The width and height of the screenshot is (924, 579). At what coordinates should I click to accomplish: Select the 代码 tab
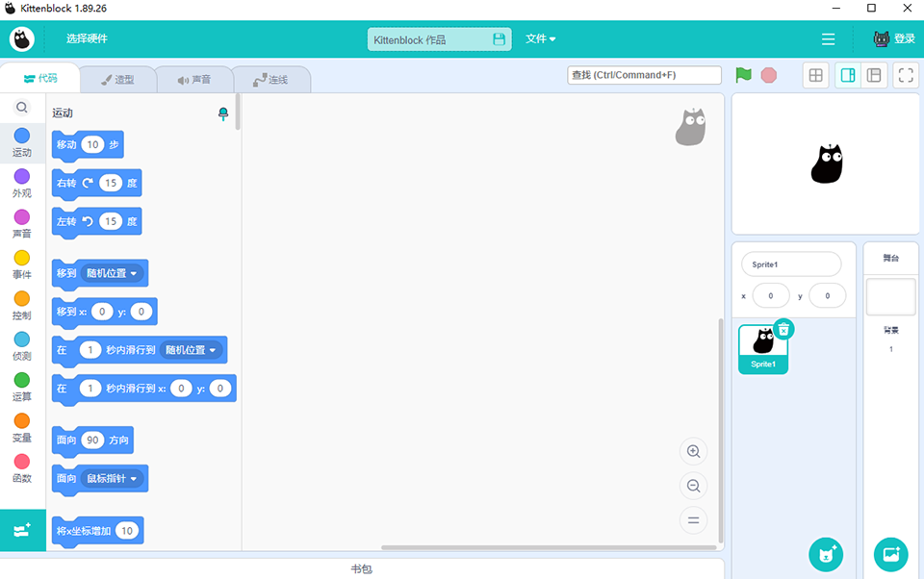click(x=40, y=78)
